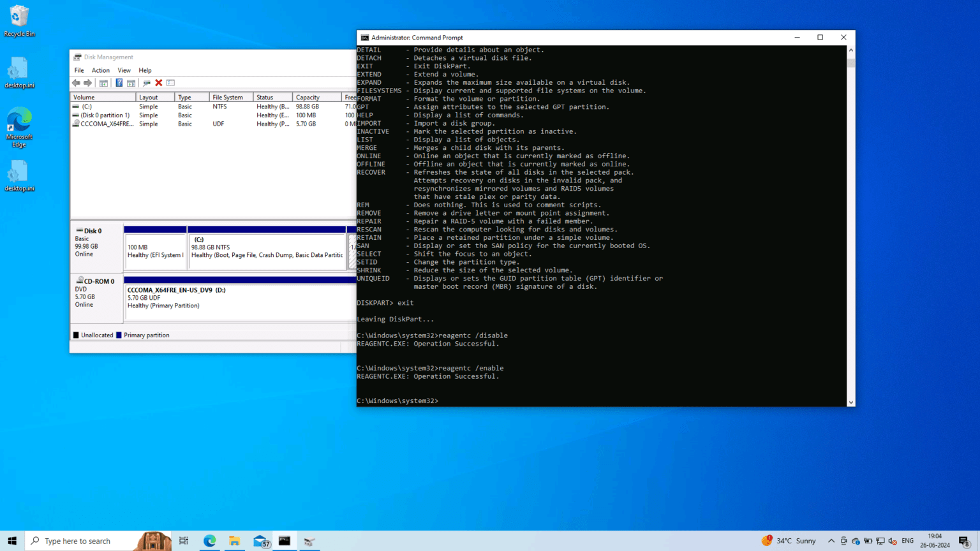
Task: Select the CCCOMA_X64FRE volume row in list
Action: pyautogui.click(x=213, y=124)
